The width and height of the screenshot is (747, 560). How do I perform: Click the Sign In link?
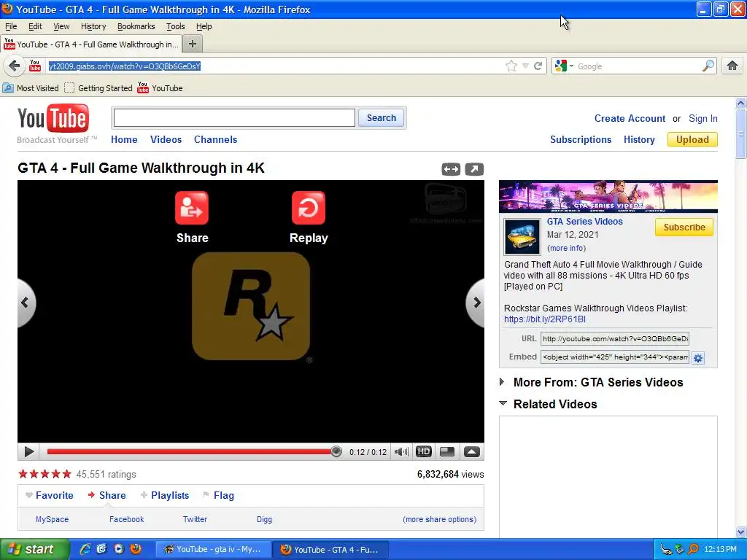pos(703,119)
